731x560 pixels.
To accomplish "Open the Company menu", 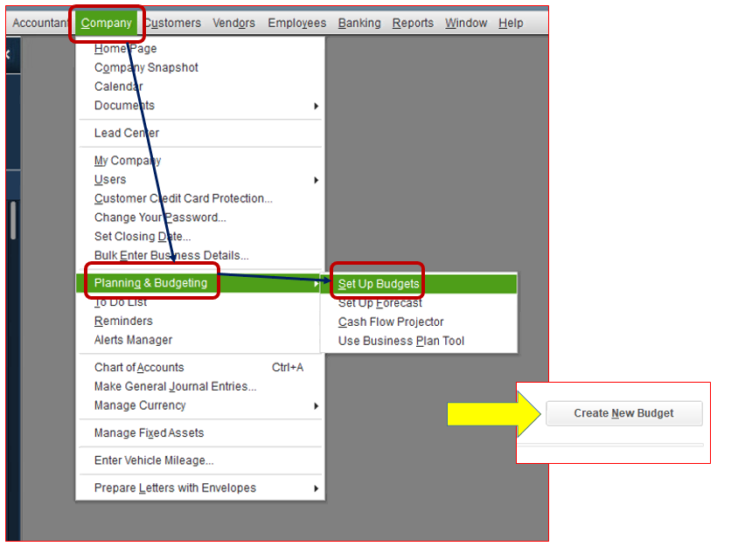I will (107, 23).
